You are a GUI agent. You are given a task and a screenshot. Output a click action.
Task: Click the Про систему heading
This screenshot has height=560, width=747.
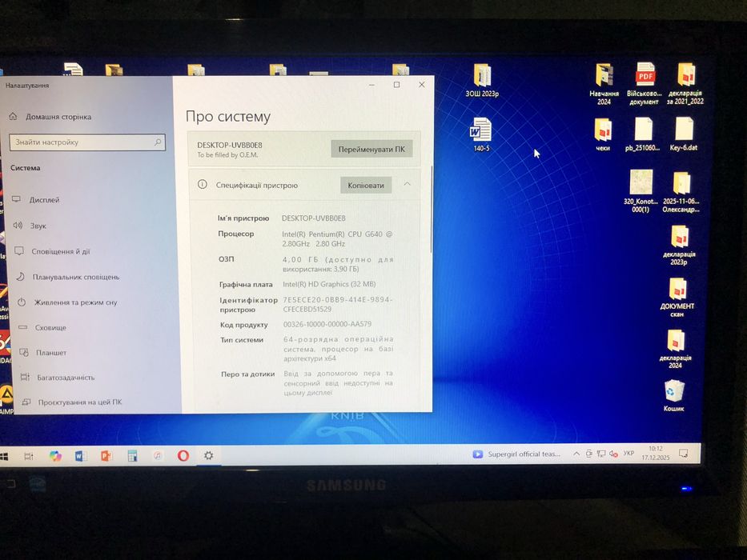point(228,117)
